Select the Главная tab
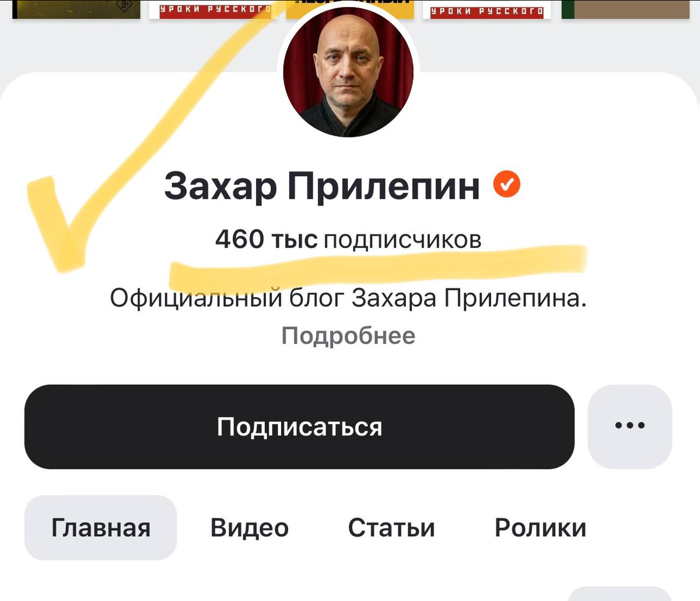 click(x=100, y=528)
